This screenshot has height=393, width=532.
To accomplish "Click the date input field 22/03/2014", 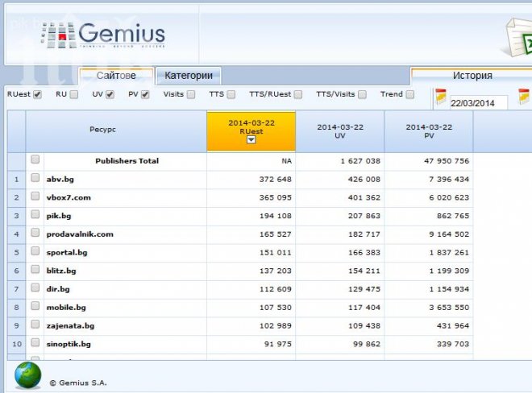I will click(478, 102).
